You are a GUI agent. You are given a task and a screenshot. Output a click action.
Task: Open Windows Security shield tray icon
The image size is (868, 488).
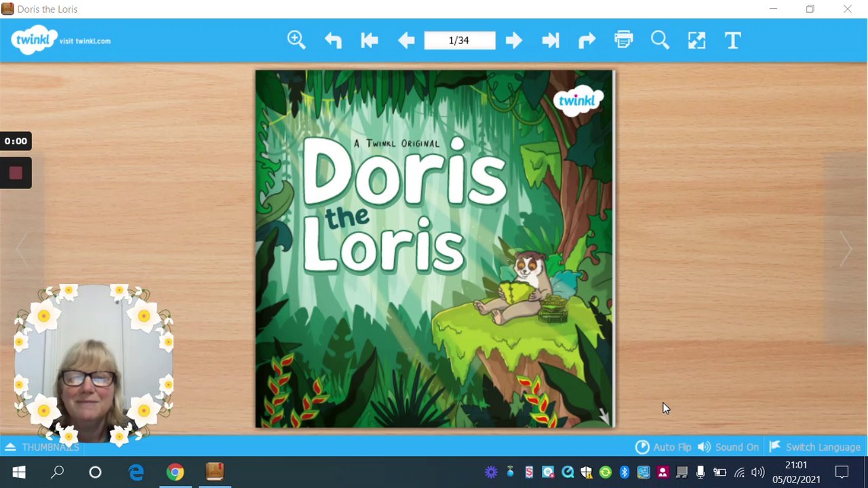click(x=587, y=472)
